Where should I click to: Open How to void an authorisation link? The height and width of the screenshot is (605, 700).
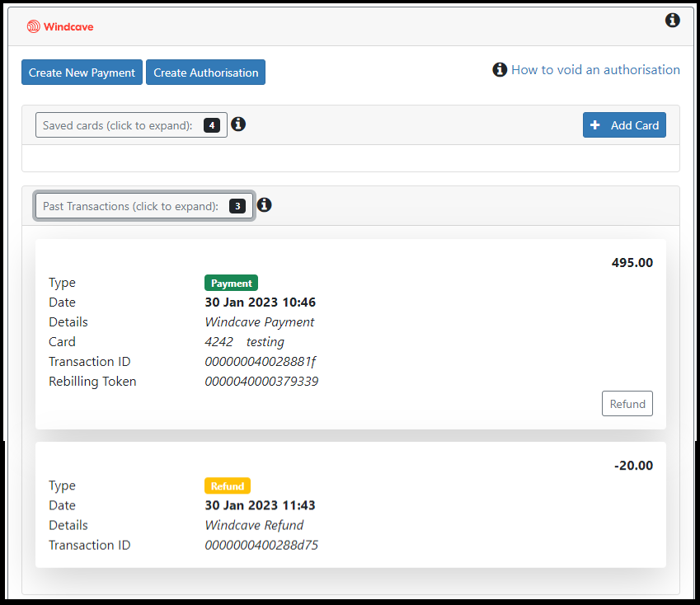[x=595, y=69]
